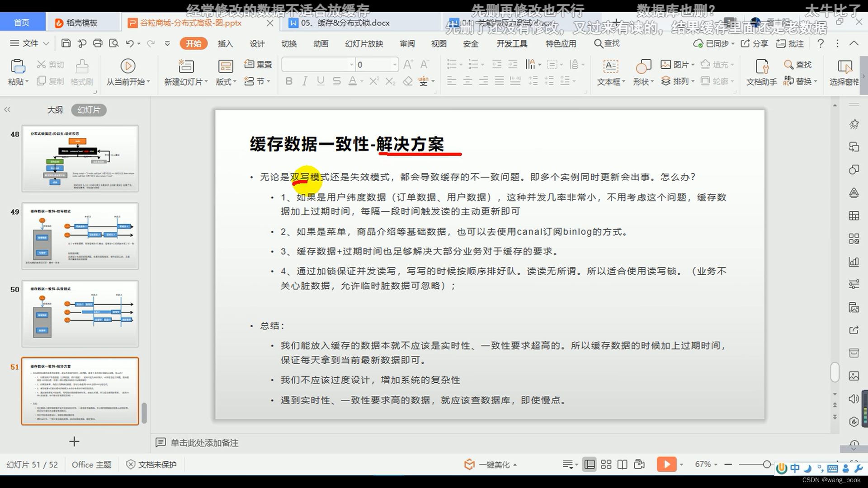Switch to the Outline (大纲) pane view
The height and width of the screenshot is (488, 868).
point(55,110)
